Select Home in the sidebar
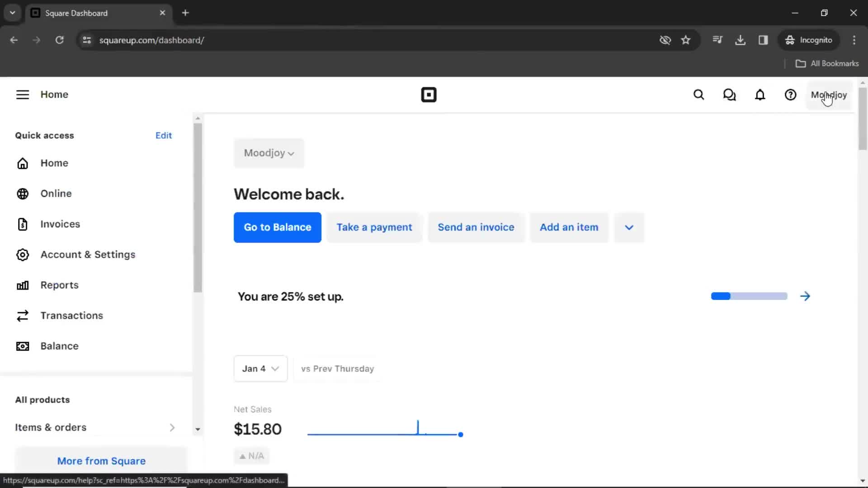The height and width of the screenshot is (488, 868). coord(54,163)
